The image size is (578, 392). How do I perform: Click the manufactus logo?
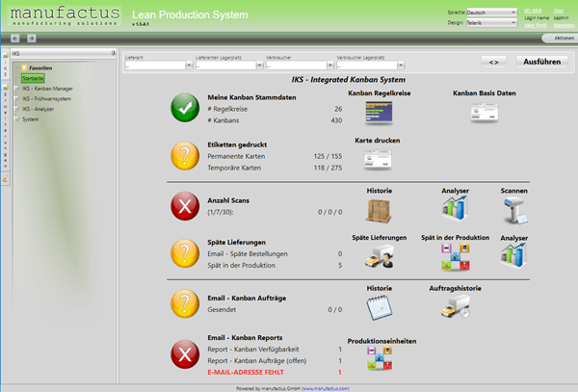click(x=65, y=15)
